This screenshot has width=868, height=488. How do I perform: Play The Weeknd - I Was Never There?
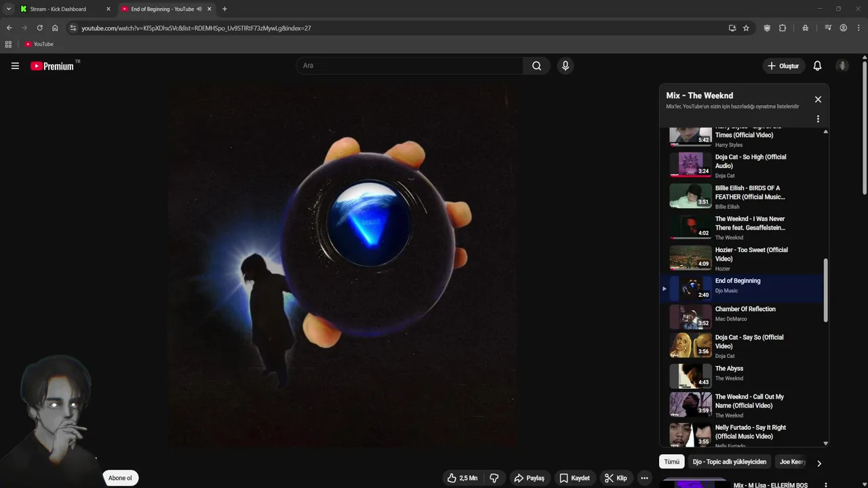tap(743, 227)
